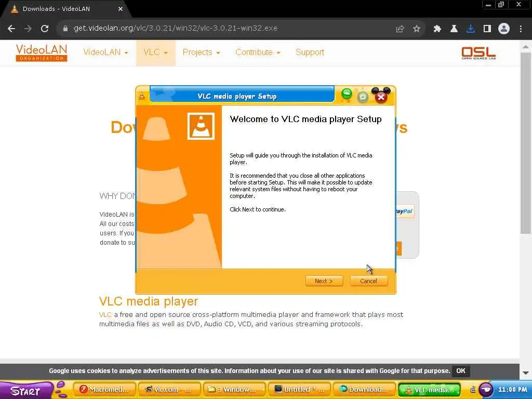This screenshot has height=399, width=532.
Task: Switch to the Untitled taskbar item
Action: (300, 390)
